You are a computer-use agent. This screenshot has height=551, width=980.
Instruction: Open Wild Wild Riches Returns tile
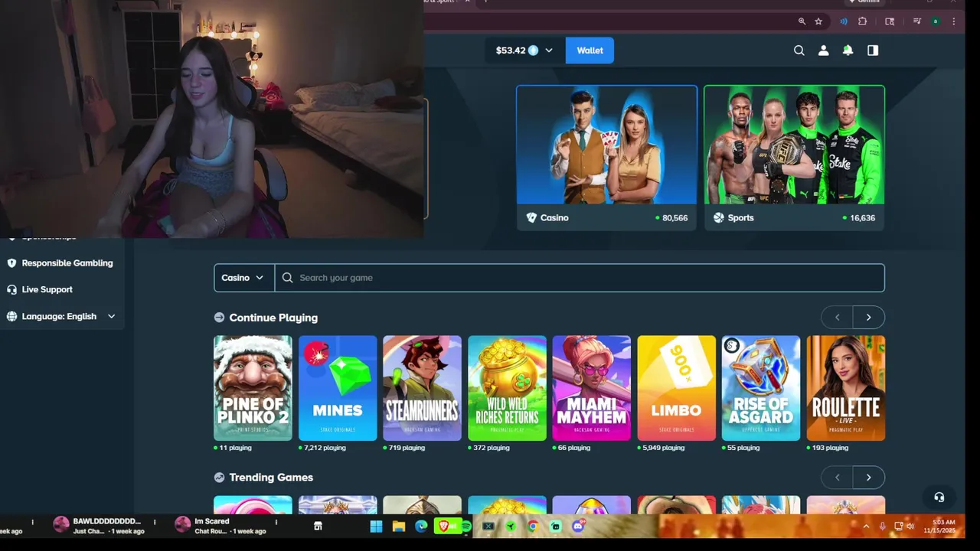(507, 388)
